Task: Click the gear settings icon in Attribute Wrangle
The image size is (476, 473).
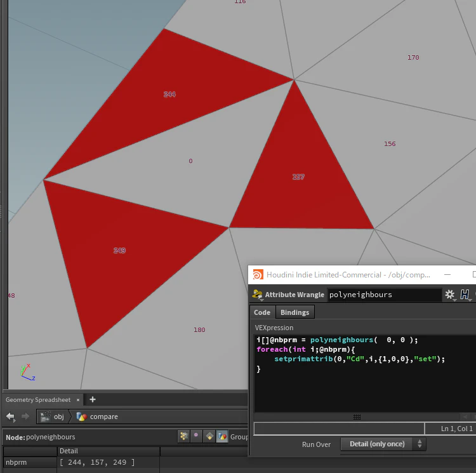Action: tap(449, 294)
